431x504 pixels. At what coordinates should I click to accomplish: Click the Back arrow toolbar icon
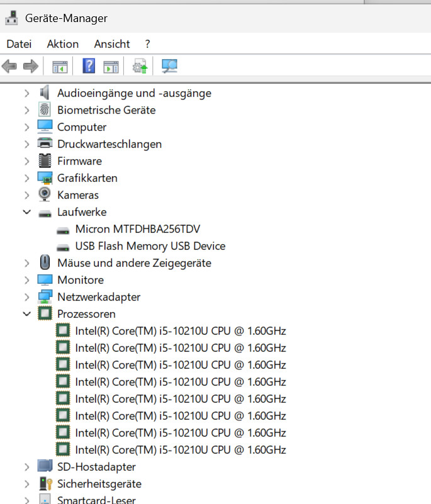click(9, 66)
